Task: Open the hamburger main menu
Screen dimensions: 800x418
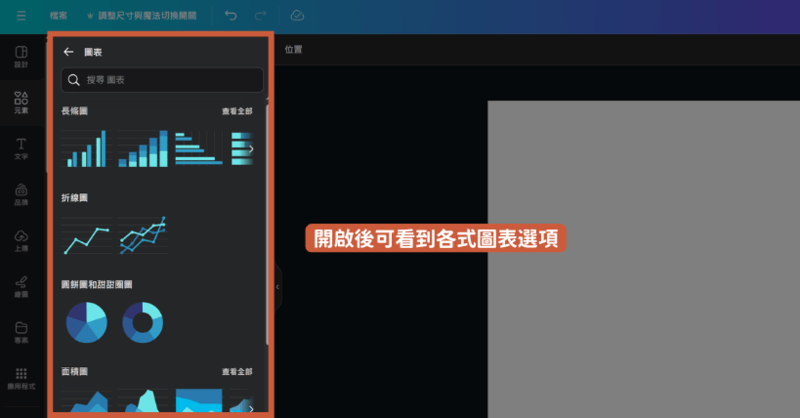Action: pyautogui.click(x=21, y=16)
